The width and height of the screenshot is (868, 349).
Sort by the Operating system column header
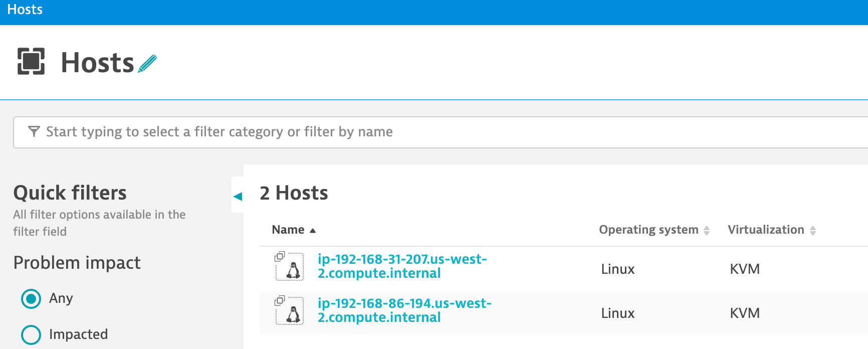point(648,230)
